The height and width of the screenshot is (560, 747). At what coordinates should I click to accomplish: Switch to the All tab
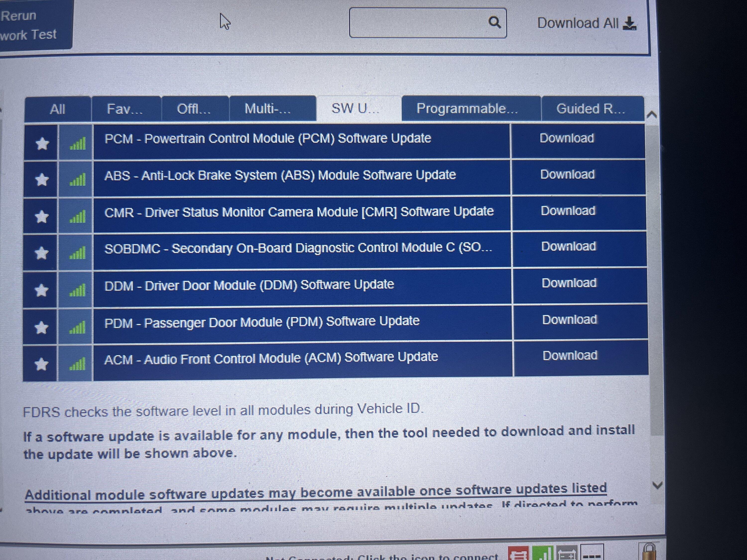58,109
